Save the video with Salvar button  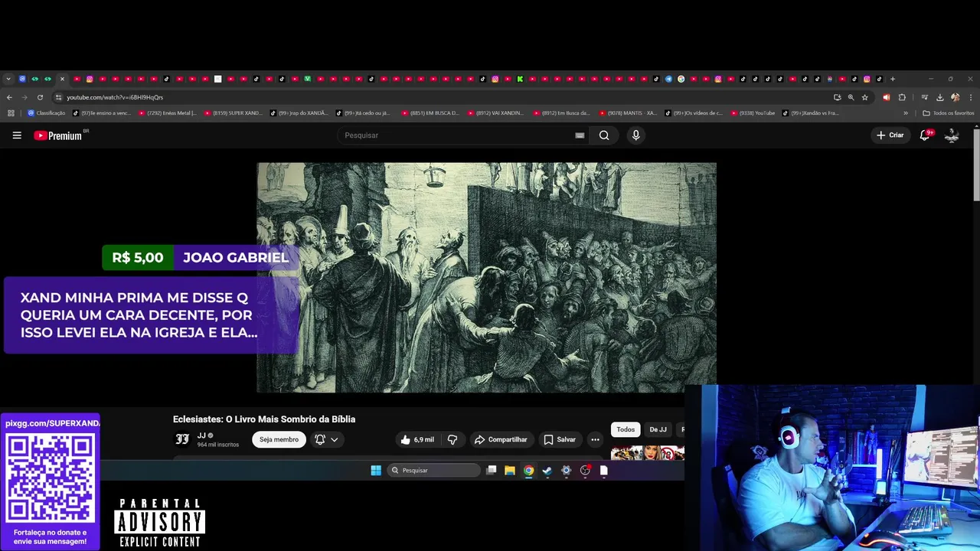[560, 439]
